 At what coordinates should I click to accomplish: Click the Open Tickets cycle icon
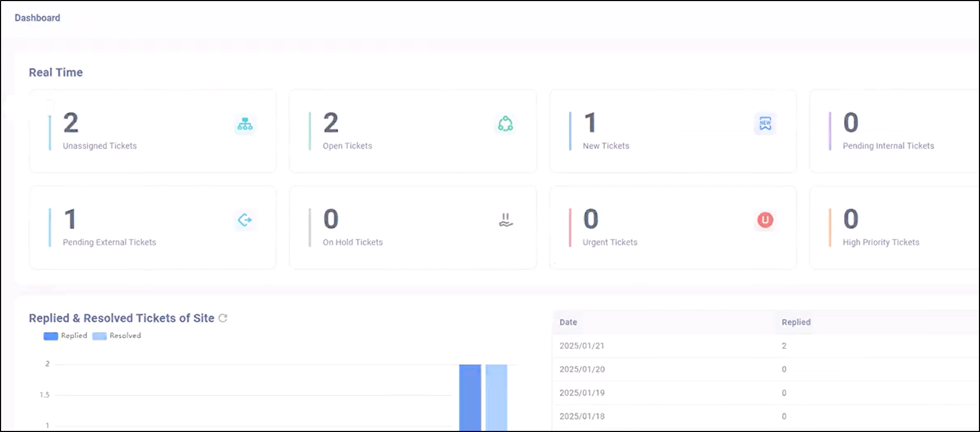pyautogui.click(x=505, y=124)
